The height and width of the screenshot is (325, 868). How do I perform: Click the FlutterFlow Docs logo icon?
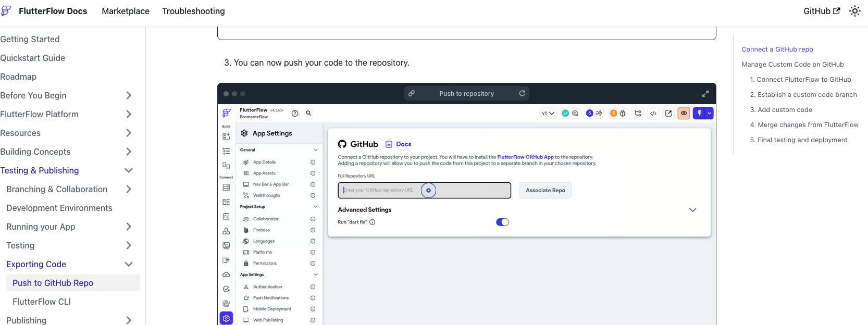coord(6,11)
